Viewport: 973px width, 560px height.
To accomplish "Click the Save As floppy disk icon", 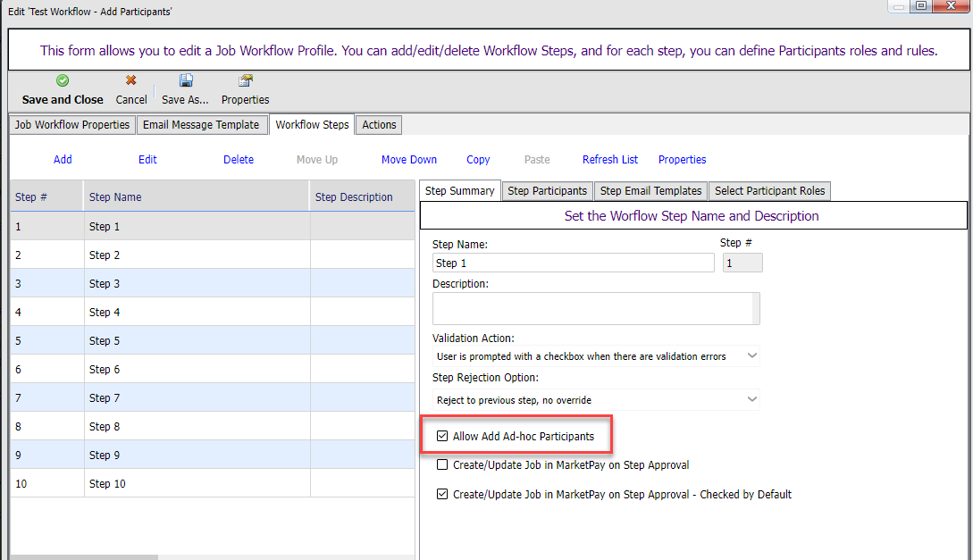I will [x=186, y=81].
